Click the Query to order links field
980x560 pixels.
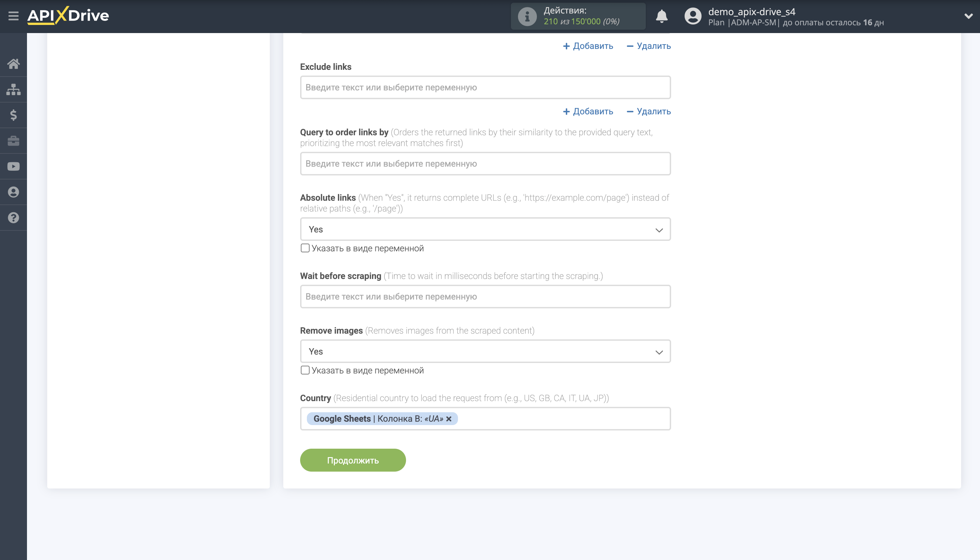click(x=485, y=164)
